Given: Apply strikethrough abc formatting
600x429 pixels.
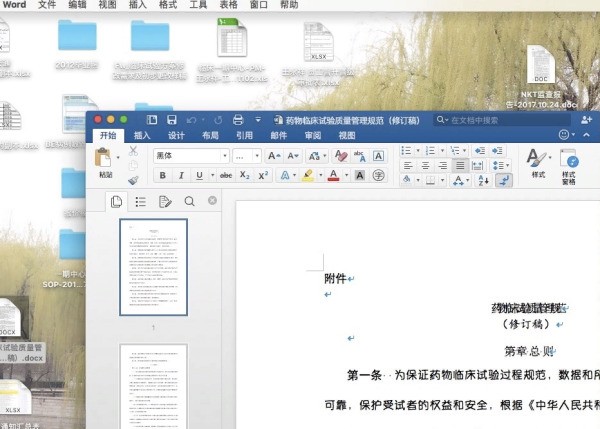Looking at the screenshot, I should click(226, 176).
